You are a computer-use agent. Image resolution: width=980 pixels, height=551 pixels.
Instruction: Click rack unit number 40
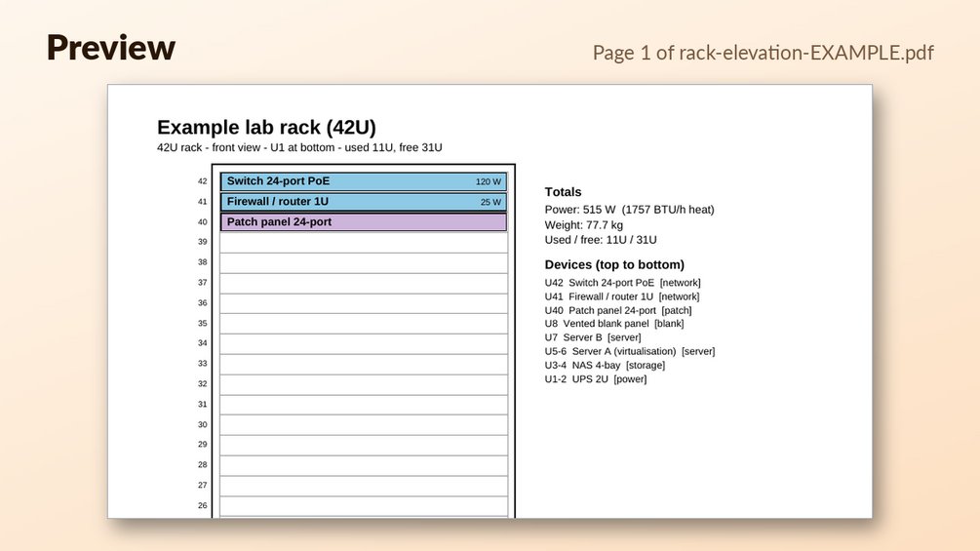(203, 221)
